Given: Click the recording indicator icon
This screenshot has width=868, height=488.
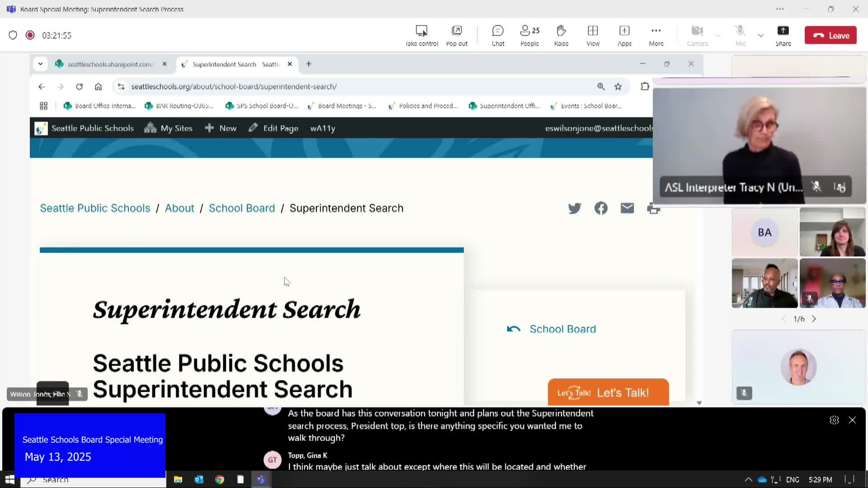Looking at the screenshot, I should [30, 35].
